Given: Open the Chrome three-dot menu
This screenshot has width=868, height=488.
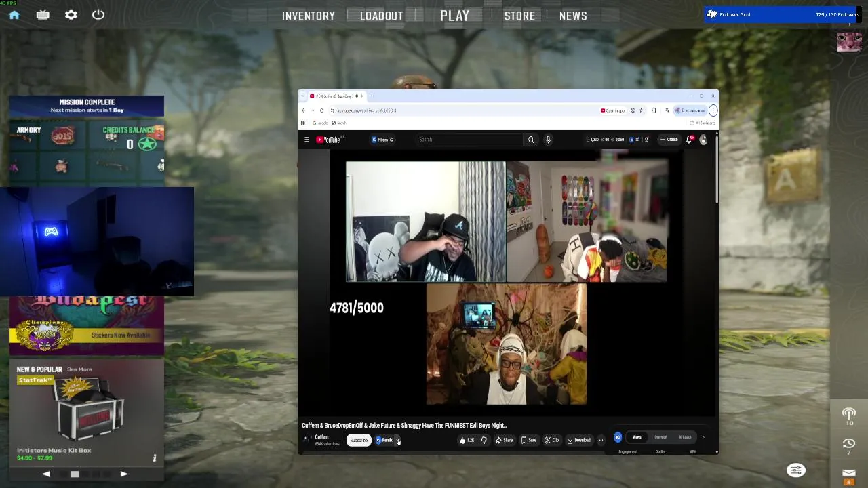Looking at the screenshot, I should [713, 110].
